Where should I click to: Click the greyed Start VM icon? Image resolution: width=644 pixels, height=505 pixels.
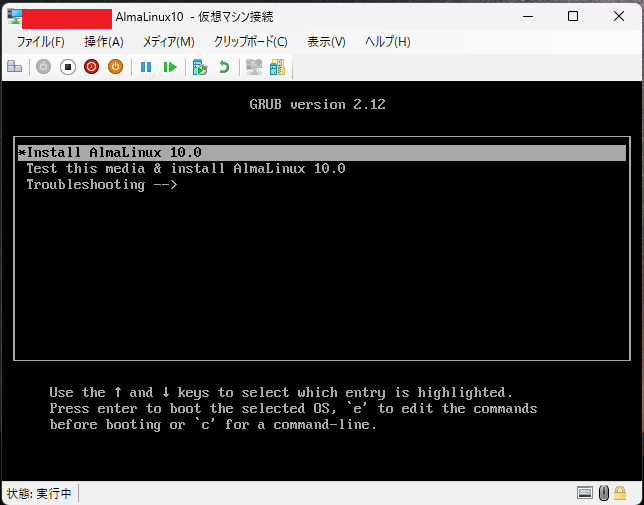[x=44, y=67]
